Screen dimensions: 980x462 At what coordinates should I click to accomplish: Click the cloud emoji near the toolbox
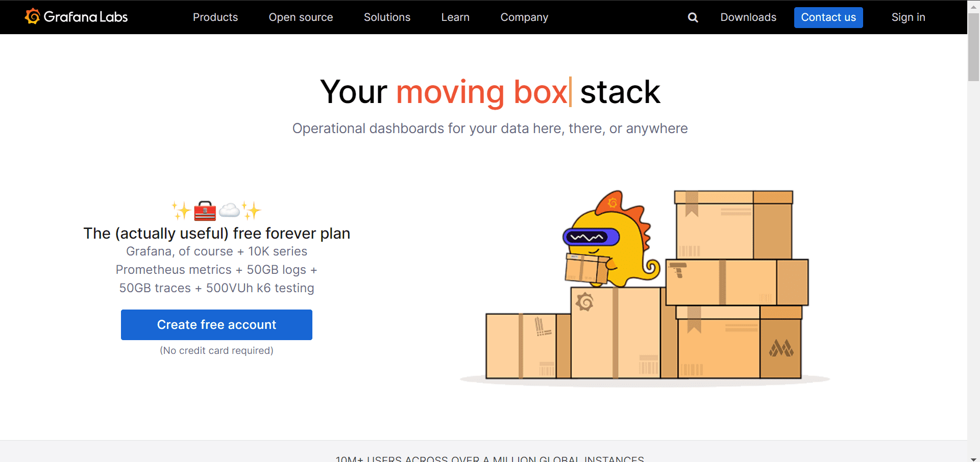(229, 210)
